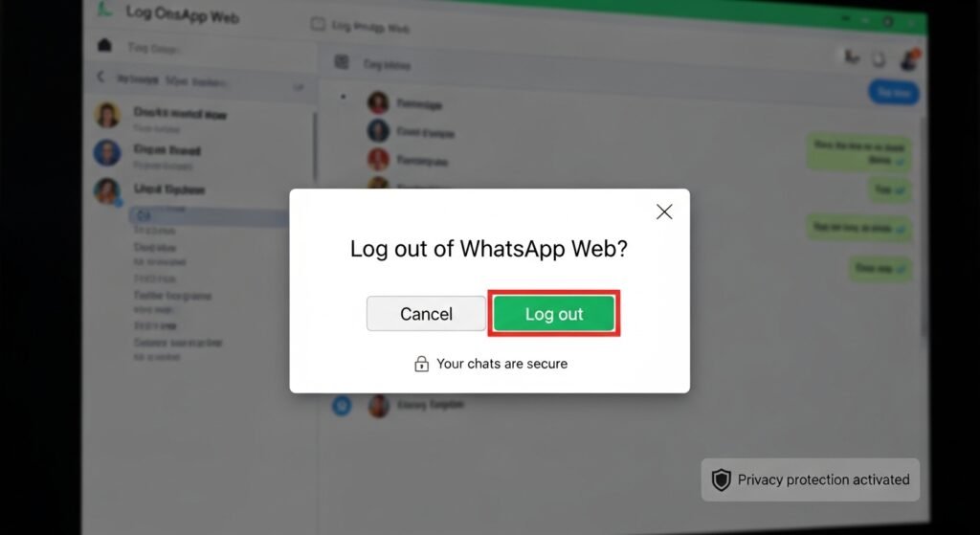The height and width of the screenshot is (535, 980).
Task: Open the second sidebar chat with blue avatar
Action: coord(199,154)
